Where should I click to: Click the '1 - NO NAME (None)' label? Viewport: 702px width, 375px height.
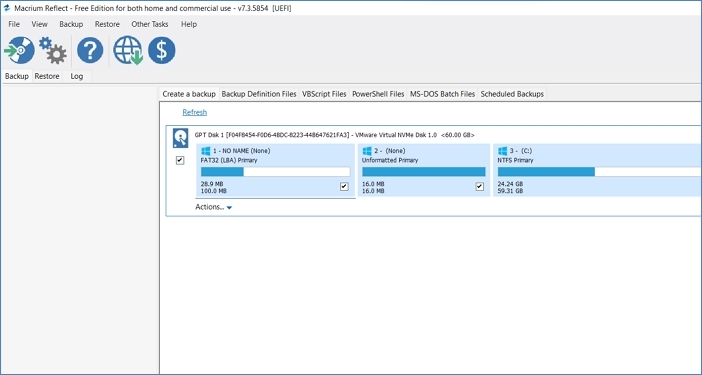[x=241, y=151]
